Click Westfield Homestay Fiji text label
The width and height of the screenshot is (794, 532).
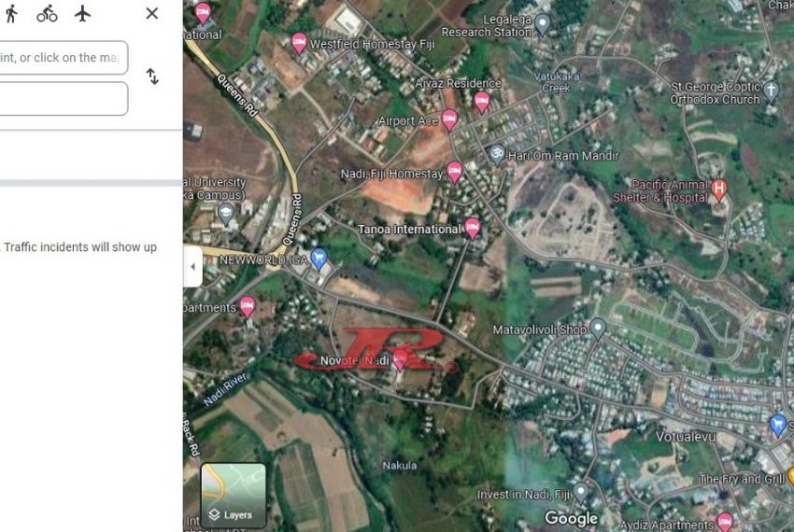coord(372,44)
